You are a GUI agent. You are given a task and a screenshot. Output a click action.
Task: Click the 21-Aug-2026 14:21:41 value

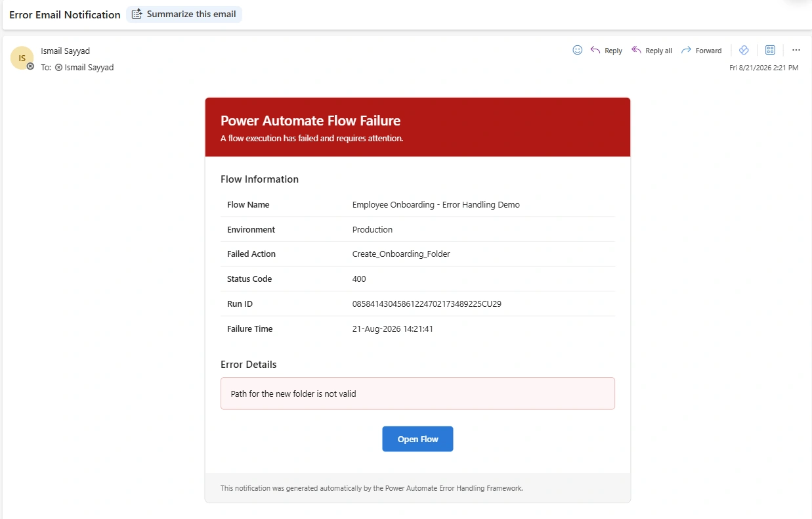point(393,329)
